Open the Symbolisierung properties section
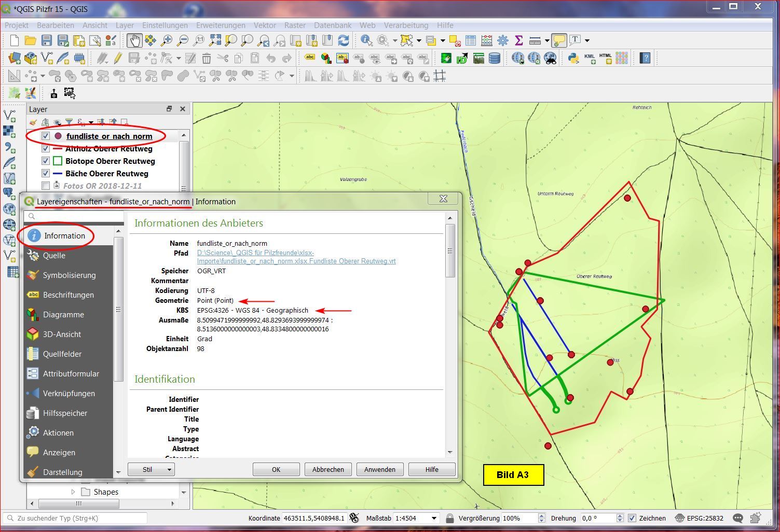Screen dimensions: 780x532 [x=69, y=275]
